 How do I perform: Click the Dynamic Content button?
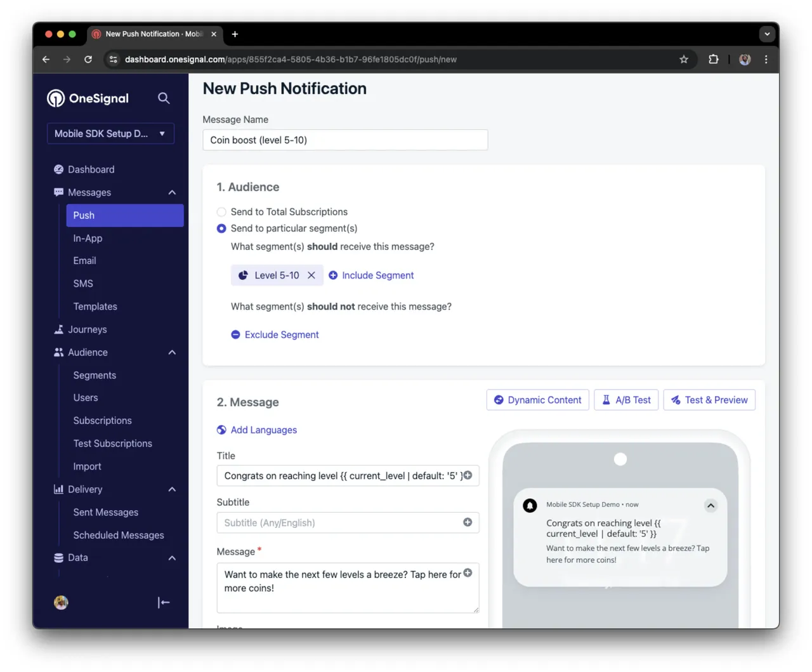[x=538, y=400]
